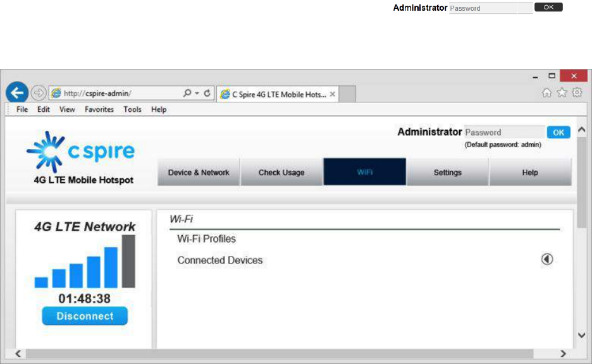
Task: Select the WiFi tab
Action: coord(365,172)
